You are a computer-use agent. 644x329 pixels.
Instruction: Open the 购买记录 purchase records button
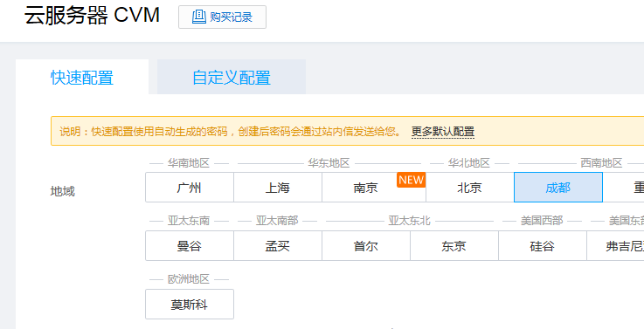tap(222, 17)
